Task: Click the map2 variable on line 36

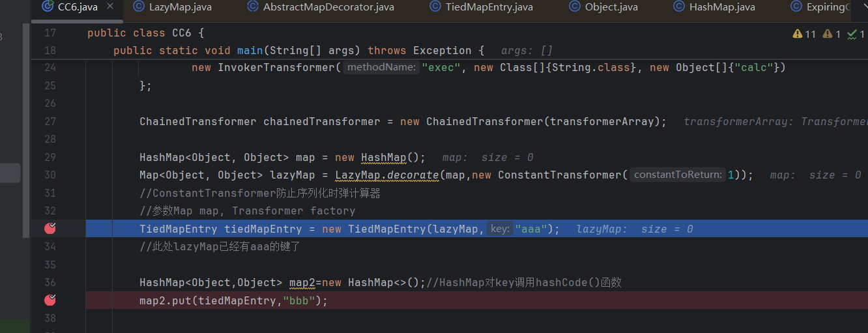Action: pos(302,282)
